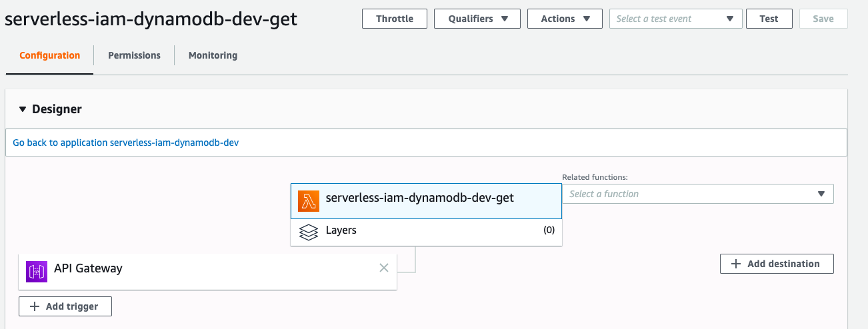Image resolution: width=868 pixels, height=329 pixels.
Task: Open the Qualifiers dropdown
Action: point(477,19)
